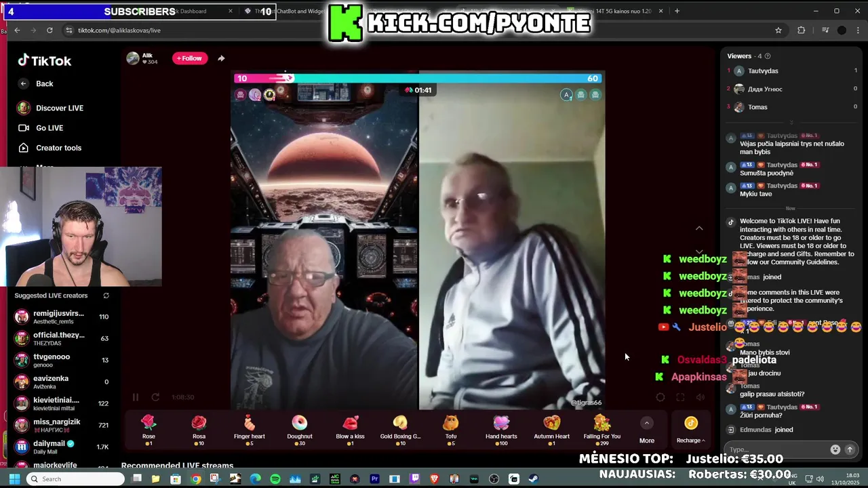Open miss_nargizik suggested live
Image resolution: width=868 pixels, height=488 pixels.
[62, 425]
